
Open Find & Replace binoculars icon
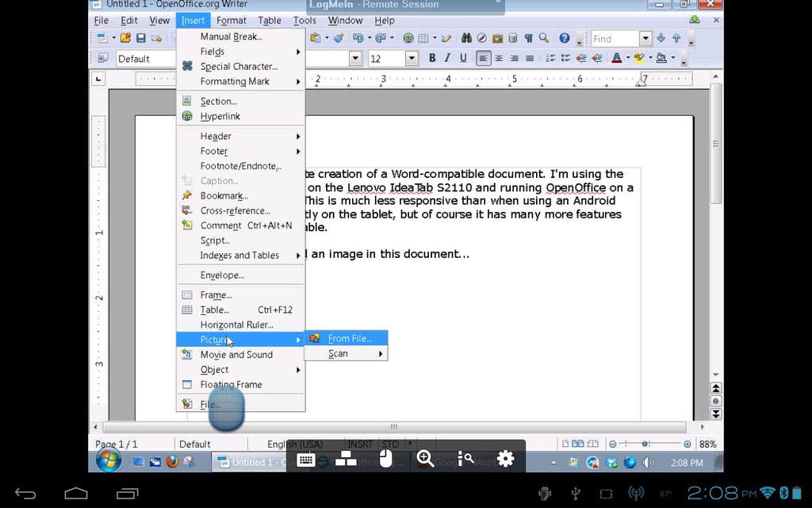466,38
